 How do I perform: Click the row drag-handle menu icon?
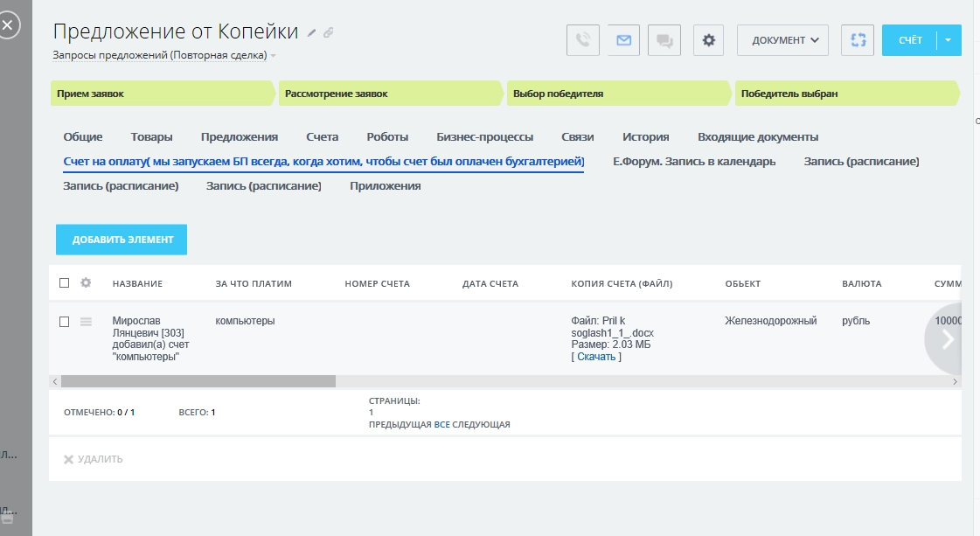86,322
